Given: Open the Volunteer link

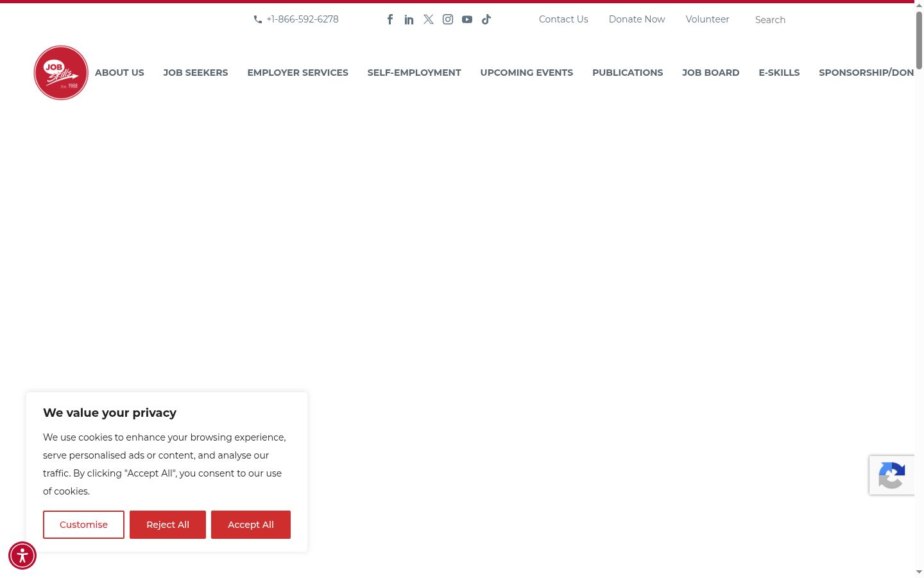Looking at the screenshot, I should click(707, 19).
